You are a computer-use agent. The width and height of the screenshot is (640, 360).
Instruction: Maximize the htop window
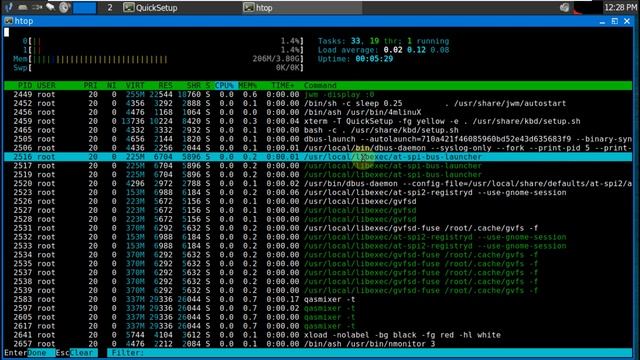[615, 21]
